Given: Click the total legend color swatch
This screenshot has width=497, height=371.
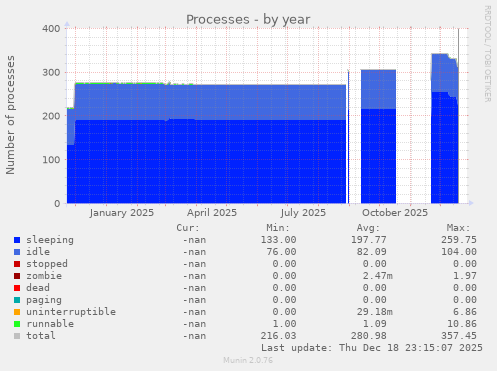Looking at the screenshot, I should pyautogui.click(x=17, y=336).
